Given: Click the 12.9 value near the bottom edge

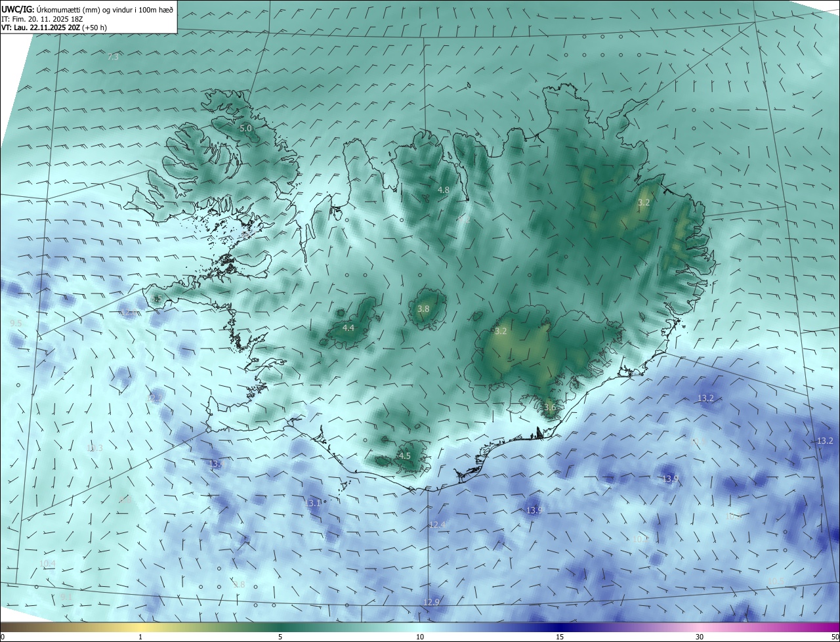Looking at the screenshot, I should point(431,603).
